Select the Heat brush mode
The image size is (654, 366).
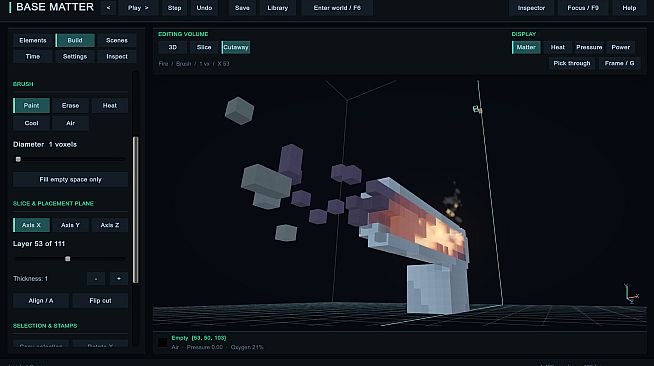[110, 105]
